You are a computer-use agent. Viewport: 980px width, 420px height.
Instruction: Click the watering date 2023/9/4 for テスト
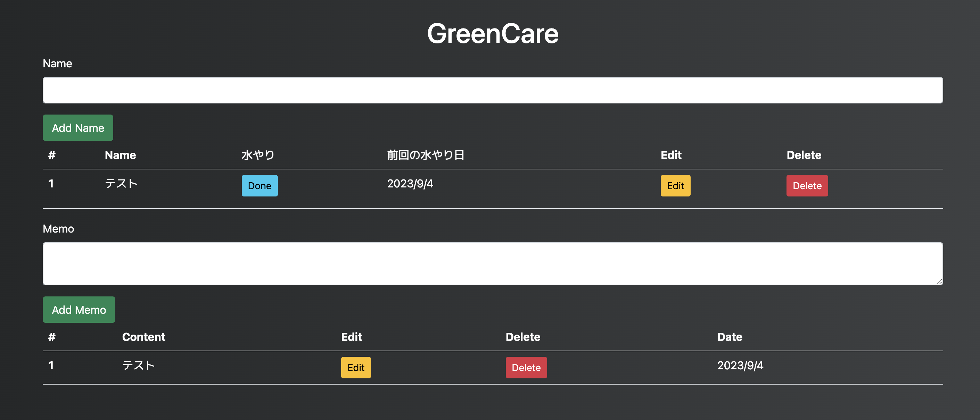410,184
